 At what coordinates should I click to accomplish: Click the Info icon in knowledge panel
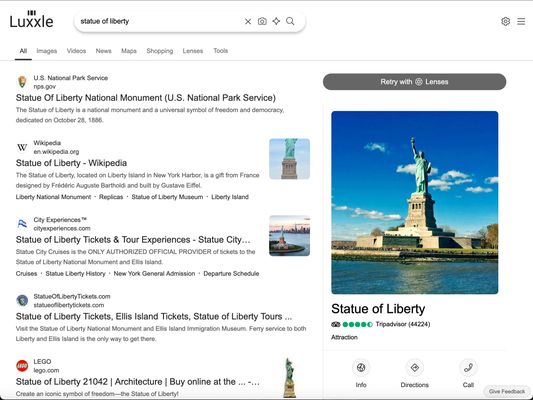[x=361, y=367]
